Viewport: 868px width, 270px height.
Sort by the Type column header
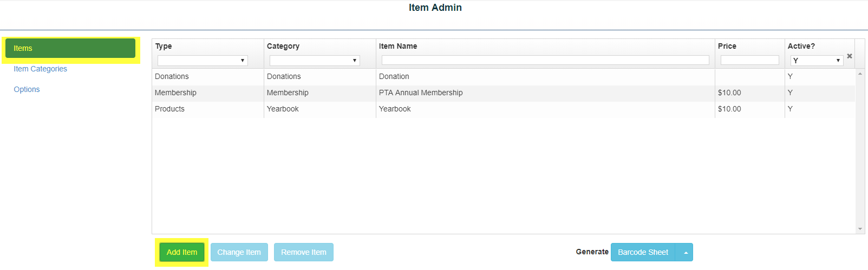pos(164,46)
